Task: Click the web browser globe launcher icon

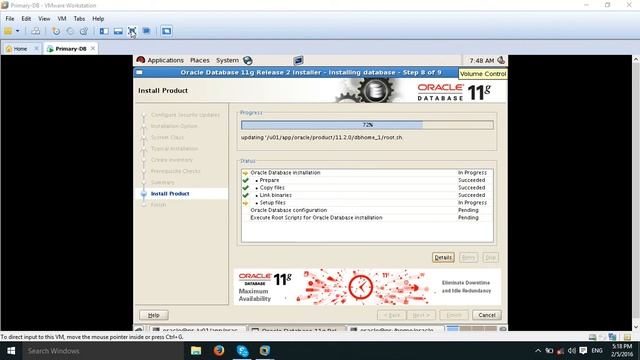Action: click(x=248, y=60)
